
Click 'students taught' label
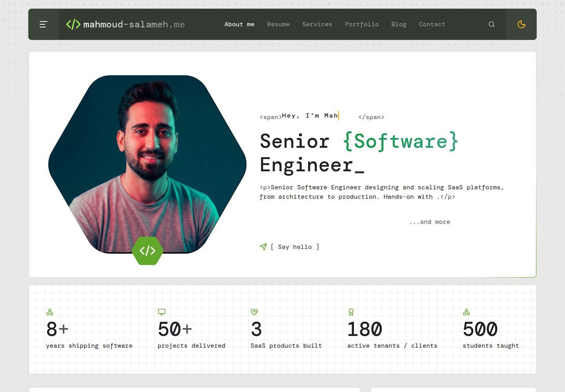(491, 346)
